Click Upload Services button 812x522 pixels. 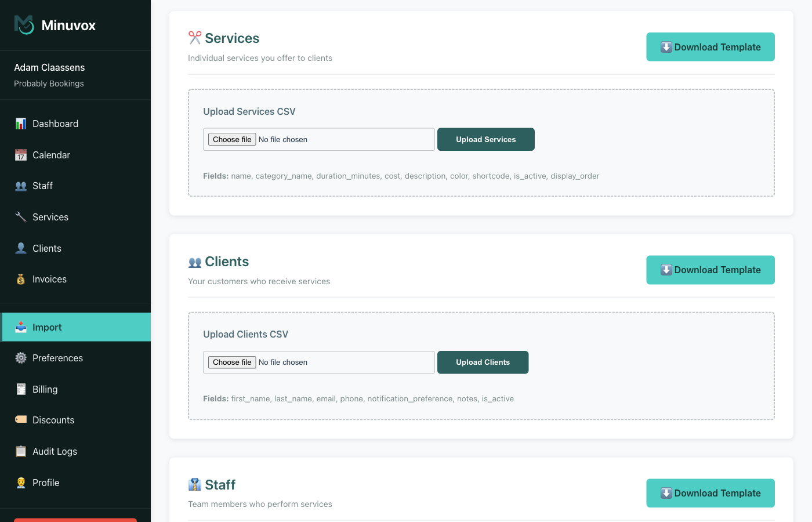(x=485, y=139)
